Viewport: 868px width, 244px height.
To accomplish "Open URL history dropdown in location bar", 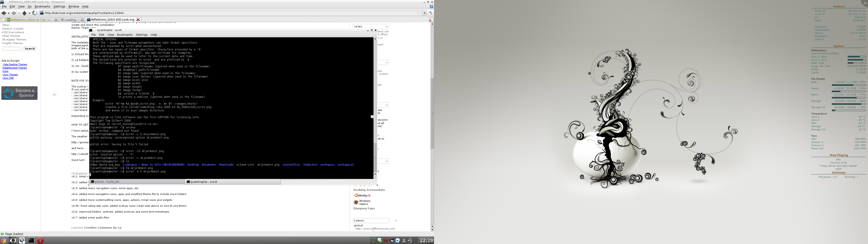I will tap(425, 13).
